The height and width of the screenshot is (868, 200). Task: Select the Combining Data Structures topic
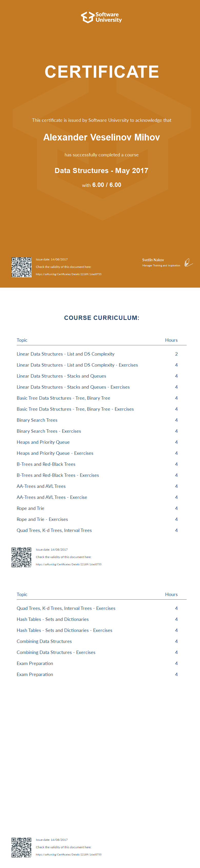[x=44, y=641]
